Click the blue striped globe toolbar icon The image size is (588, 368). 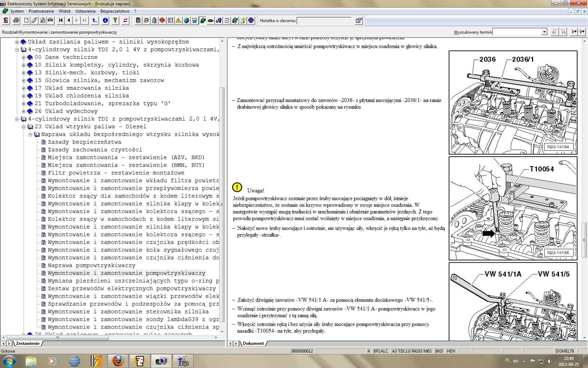coord(251,20)
